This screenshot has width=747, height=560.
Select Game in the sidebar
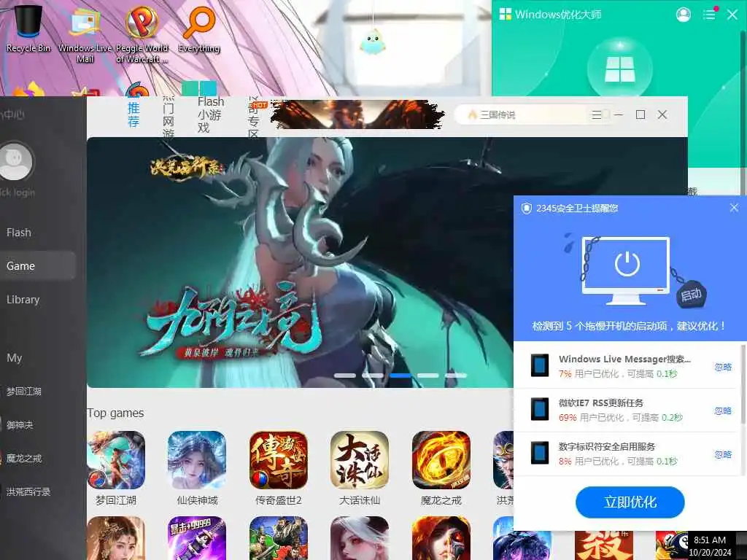[x=37, y=265]
